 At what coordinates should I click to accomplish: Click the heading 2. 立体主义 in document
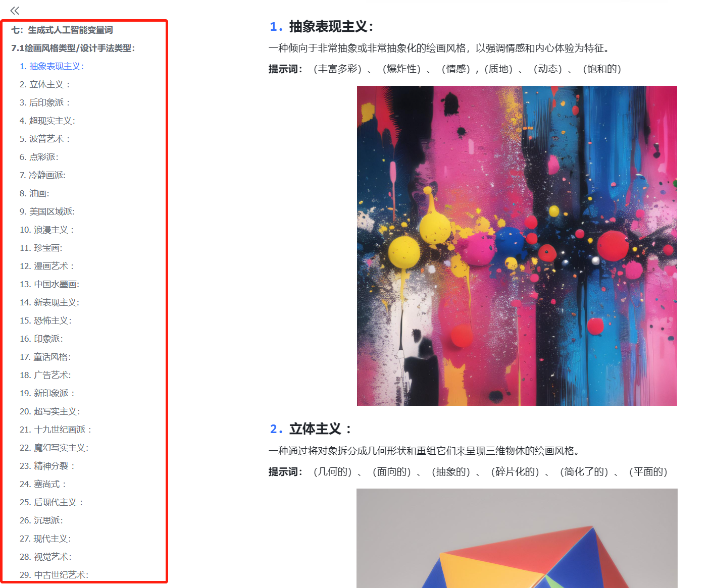point(311,429)
